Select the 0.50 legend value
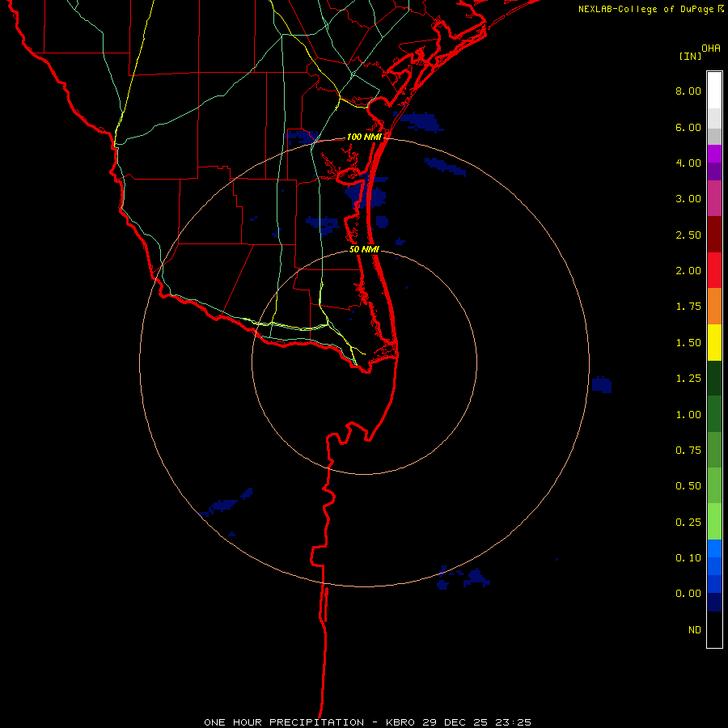 pyautogui.click(x=688, y=486)
